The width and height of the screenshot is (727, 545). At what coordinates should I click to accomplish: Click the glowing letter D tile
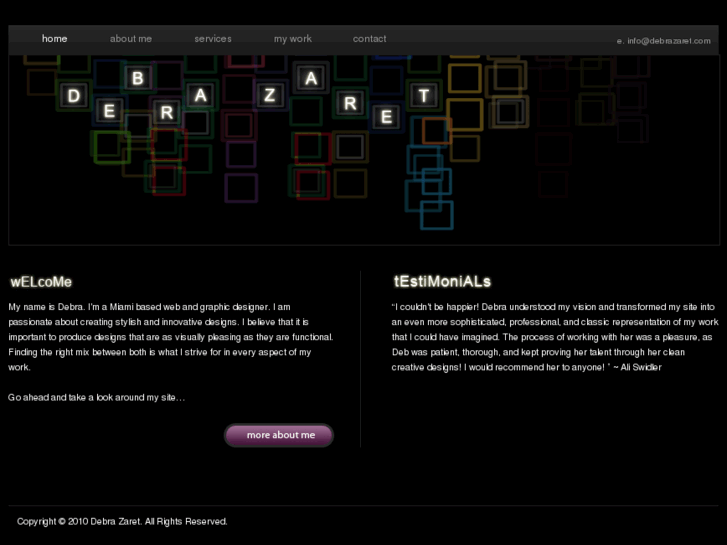click(73, 96)
